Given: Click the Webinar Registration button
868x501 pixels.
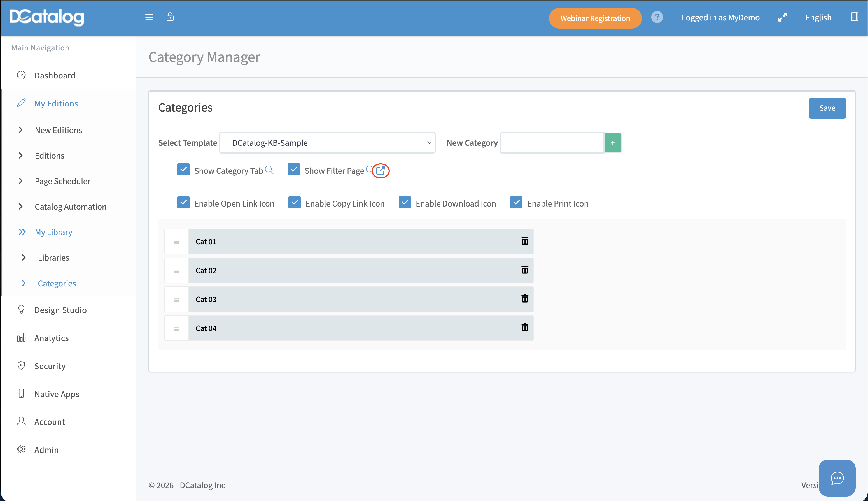Looking at the screenshot, I should tap(595, 18).
